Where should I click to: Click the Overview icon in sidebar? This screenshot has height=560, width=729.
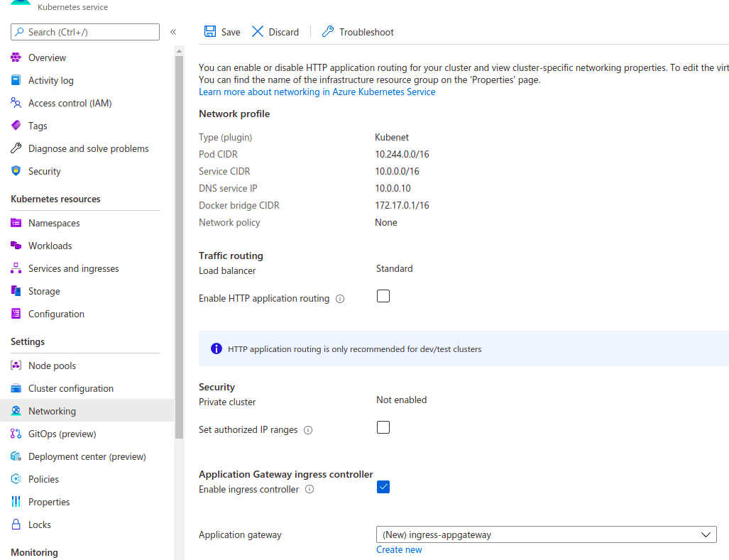click(x=16, y=57)
